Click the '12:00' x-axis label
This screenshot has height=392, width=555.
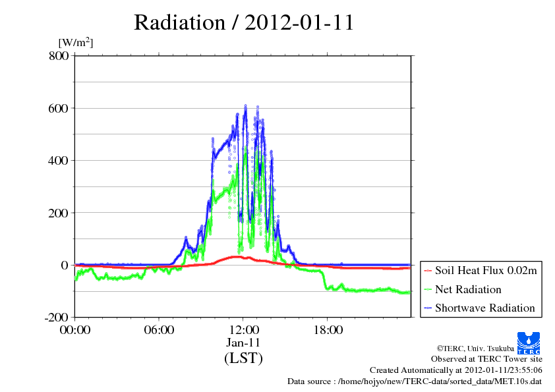tap(243, 330)
